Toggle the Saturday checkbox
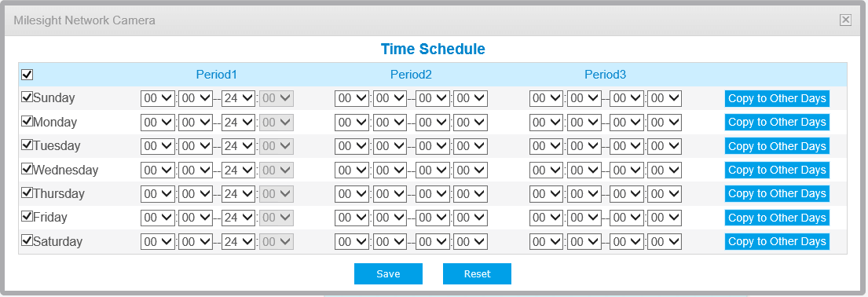 pos(27,241)
